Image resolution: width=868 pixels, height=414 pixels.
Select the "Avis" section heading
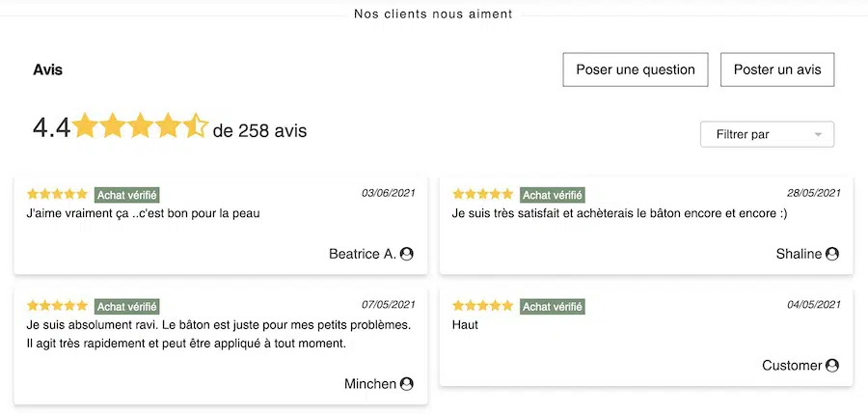pyautogui.click(x=47, y=69)
